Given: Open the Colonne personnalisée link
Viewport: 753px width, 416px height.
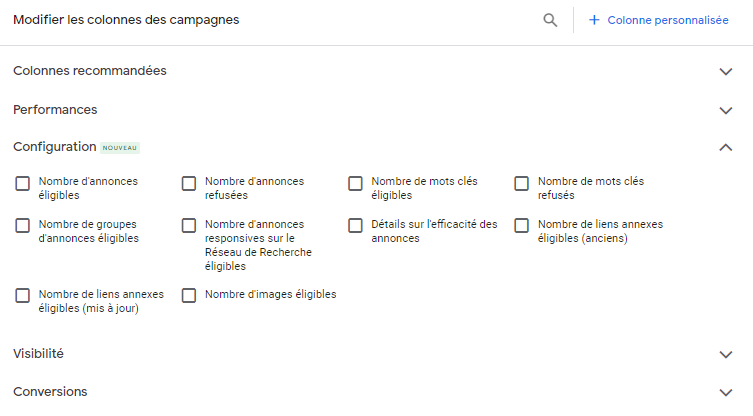Looking at the screenshot, I should pos(667,20).
